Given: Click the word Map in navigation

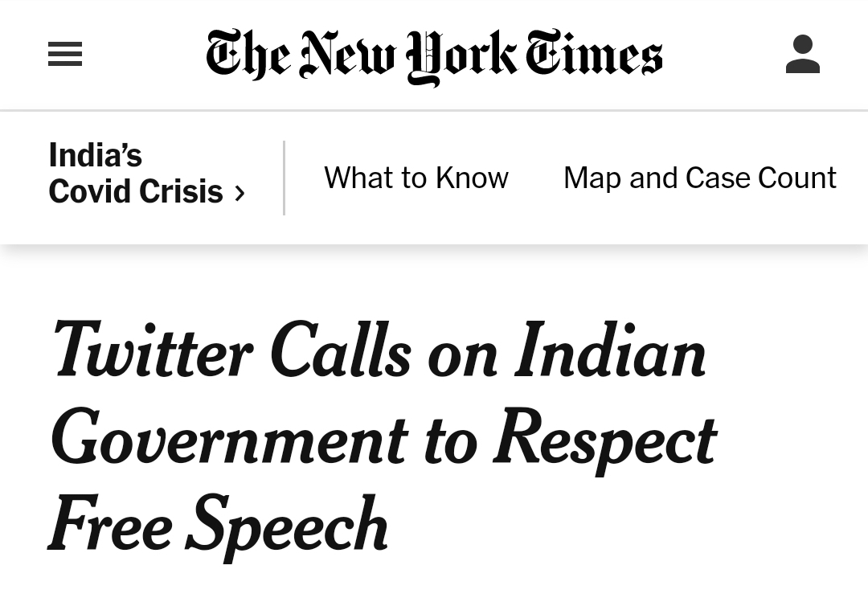Looking at the screenshot, I should 592,178.
